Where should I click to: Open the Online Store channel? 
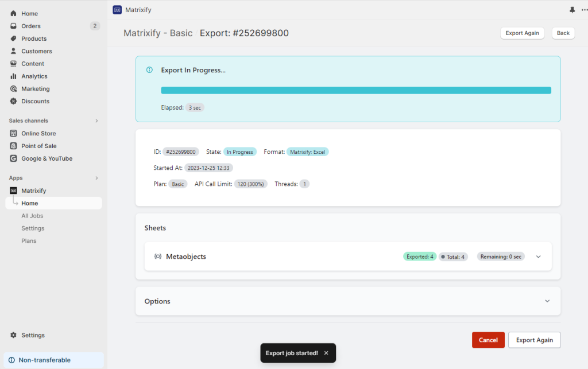[13, 133]
